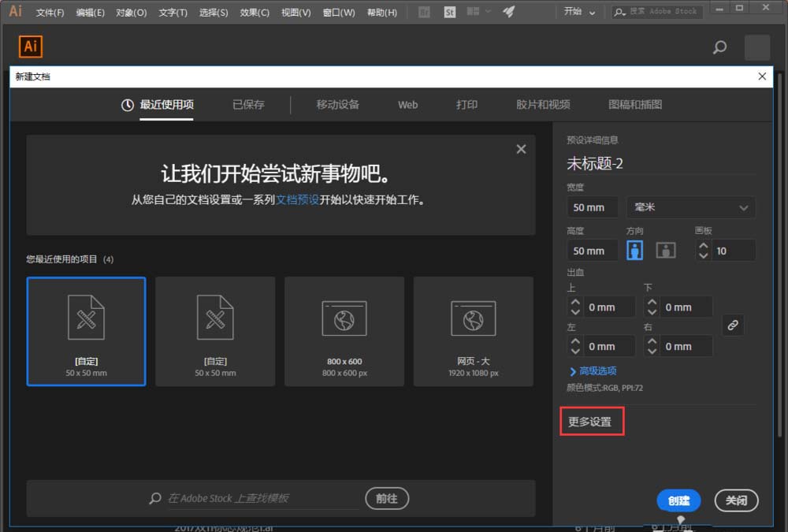Open the 视图(V) menu

point(296,12)
